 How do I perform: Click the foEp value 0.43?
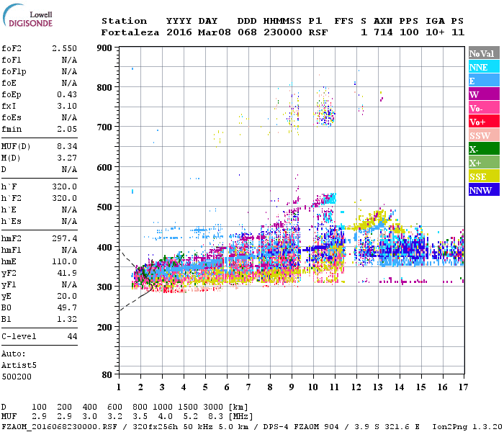pos(67,94)
